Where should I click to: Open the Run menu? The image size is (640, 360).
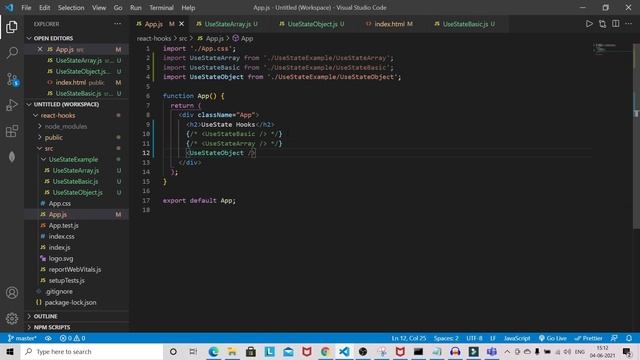pyautogui.click(x=136, y=8)
